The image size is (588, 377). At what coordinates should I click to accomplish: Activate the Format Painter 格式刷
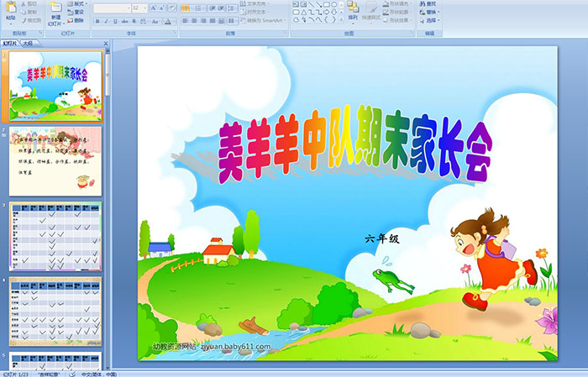(x=31, y=20)
